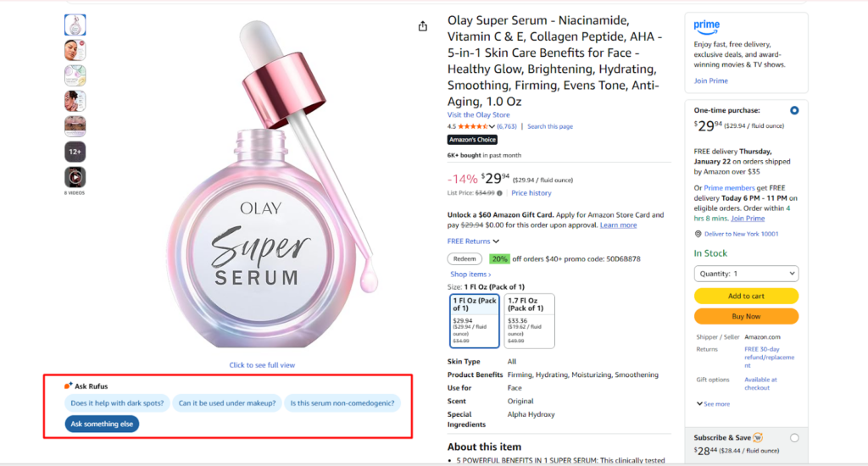
Task: Expand the FREE Returns chevron
Action: point(496,241)
